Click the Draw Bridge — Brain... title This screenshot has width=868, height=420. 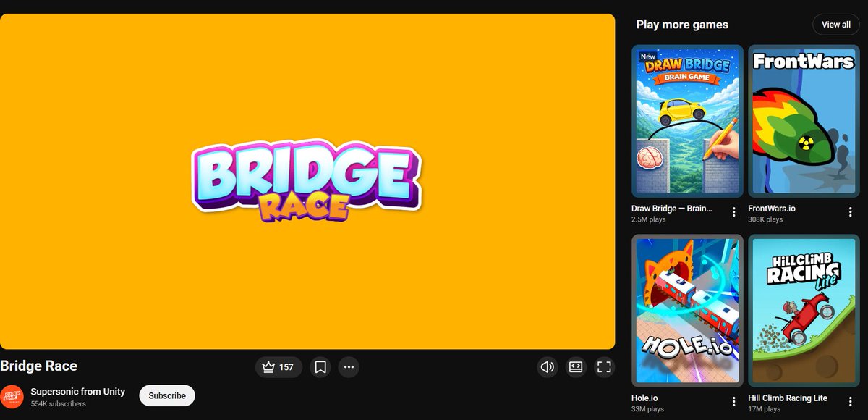click(x=672, y=209)
